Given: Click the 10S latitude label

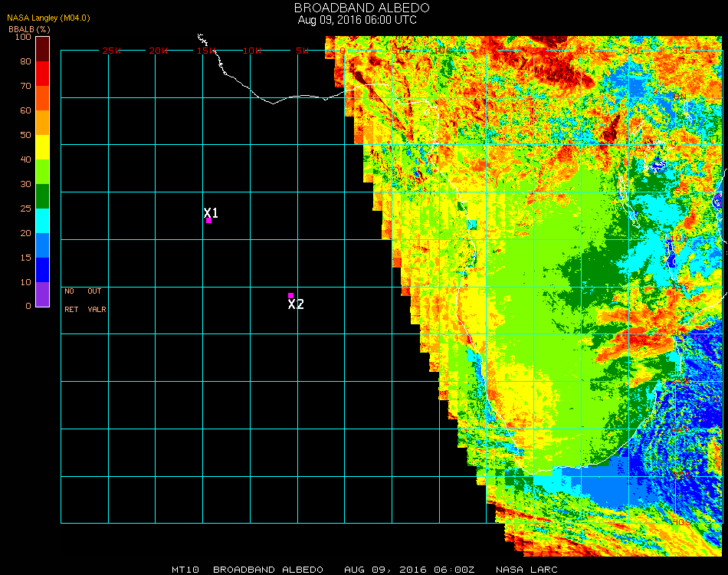Looking at the screenshot, I should coord(679,238).
